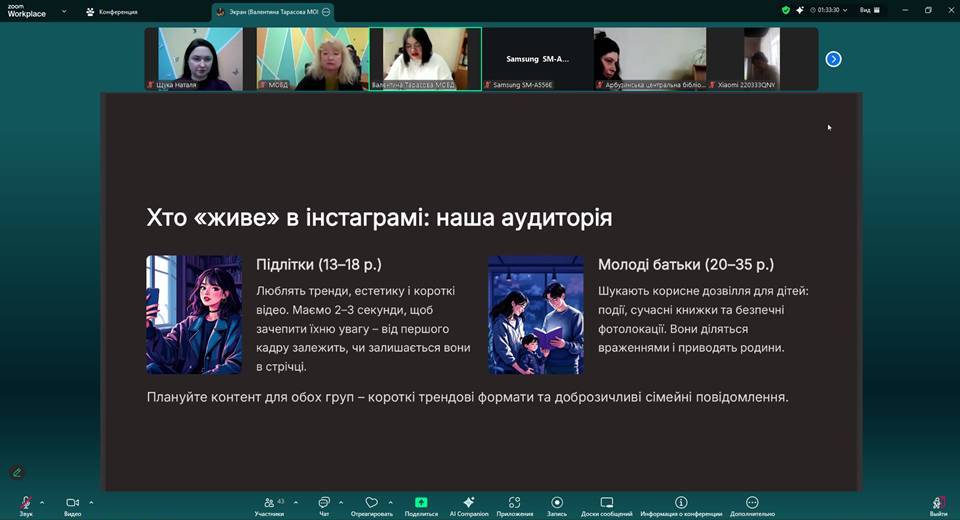Open Доски сообщений whiteboards

point(606,503)
